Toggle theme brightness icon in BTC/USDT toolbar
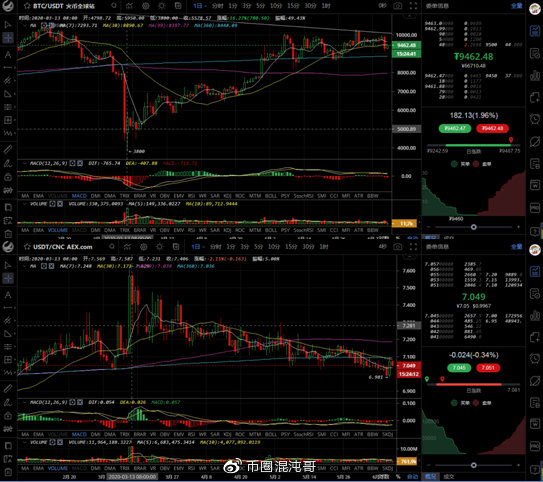The image size is (543, 482). click(x=161, y=6)
